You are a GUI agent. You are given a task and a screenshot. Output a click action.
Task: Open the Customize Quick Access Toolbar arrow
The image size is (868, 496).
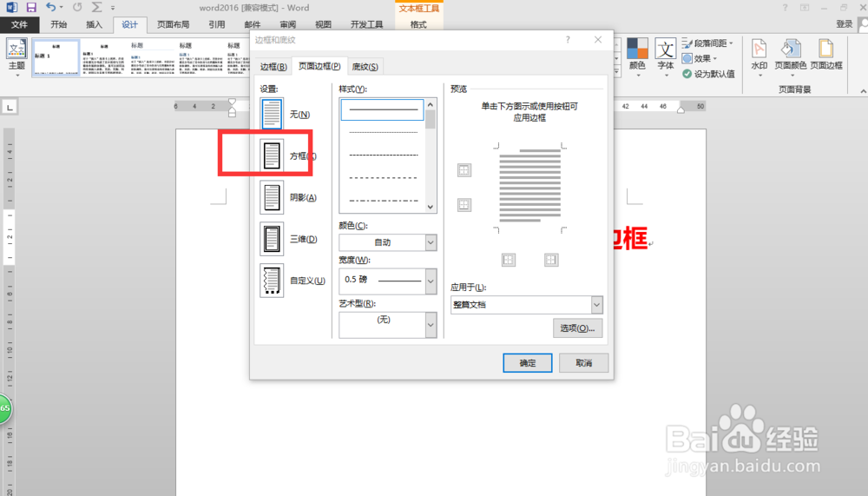[113, 8]
